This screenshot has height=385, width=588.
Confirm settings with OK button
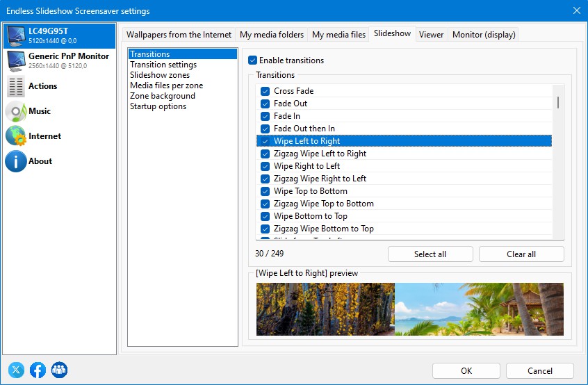(x=466, y=371)
